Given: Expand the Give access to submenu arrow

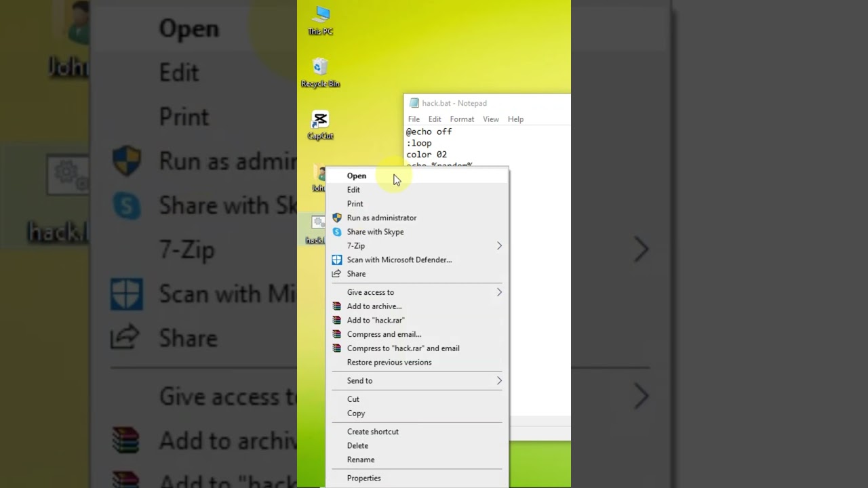Looking at the screenshot, I should 499,292.
